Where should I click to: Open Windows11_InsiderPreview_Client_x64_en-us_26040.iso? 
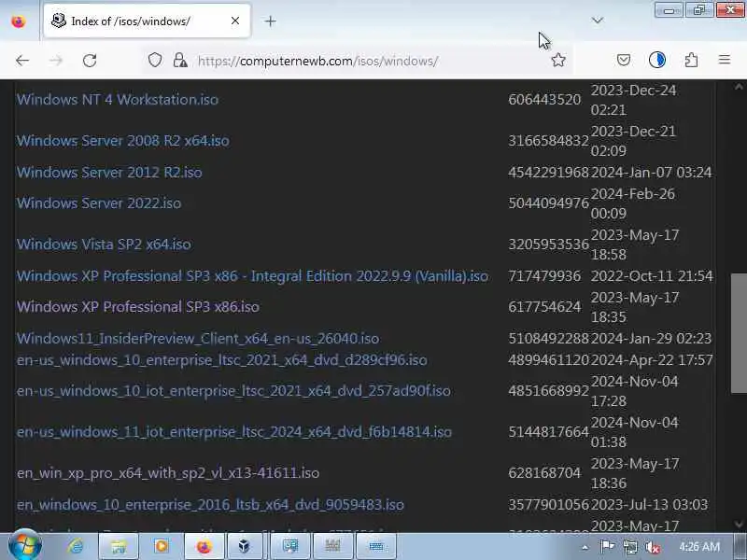pos(198,338)
